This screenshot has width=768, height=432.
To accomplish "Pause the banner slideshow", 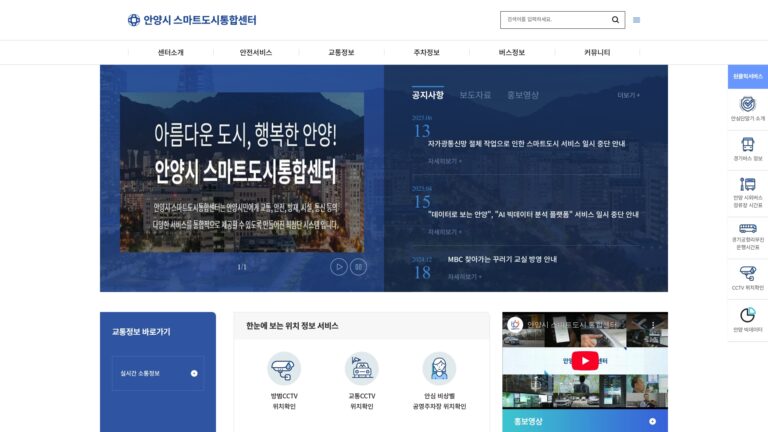I will 358,267.
